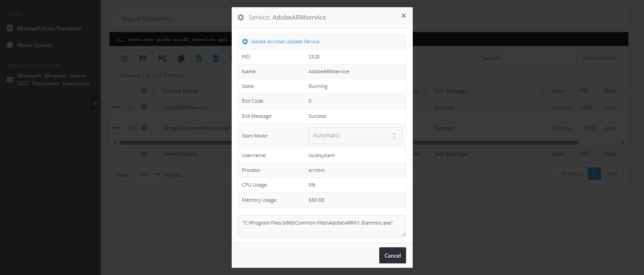Close the AdobeARMservice dialog with the X
The width and height of the screenshot is (644, 275).
403,16
